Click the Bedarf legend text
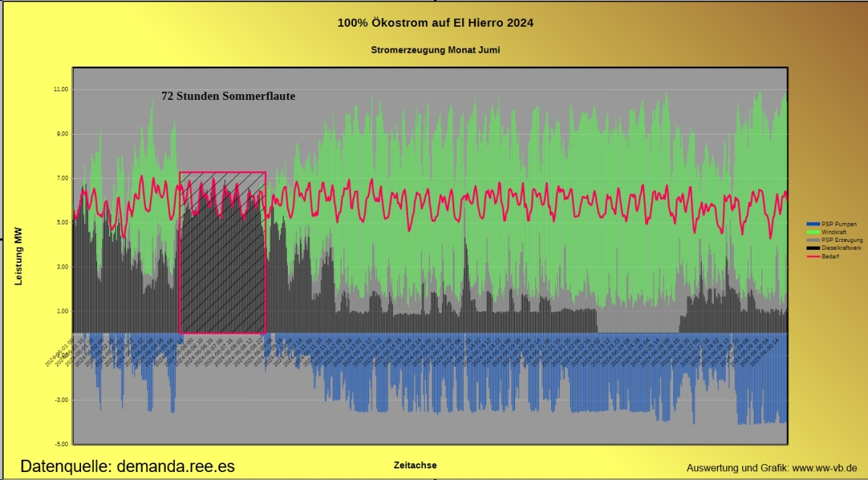The height and width of the screenshot is (480, 868). (x=830, y=256)
